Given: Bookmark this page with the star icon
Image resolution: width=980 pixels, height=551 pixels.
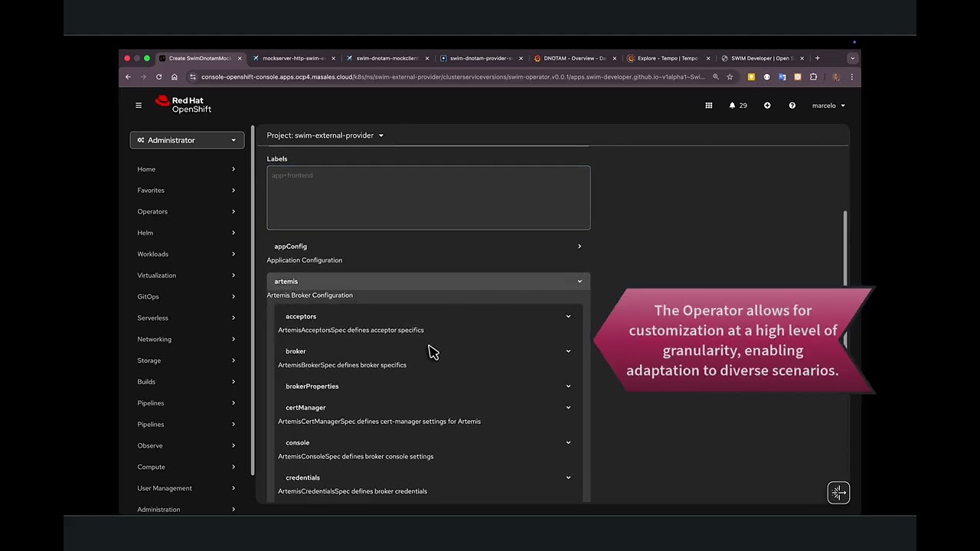Looking at the screenshot, I should point(730,77).
